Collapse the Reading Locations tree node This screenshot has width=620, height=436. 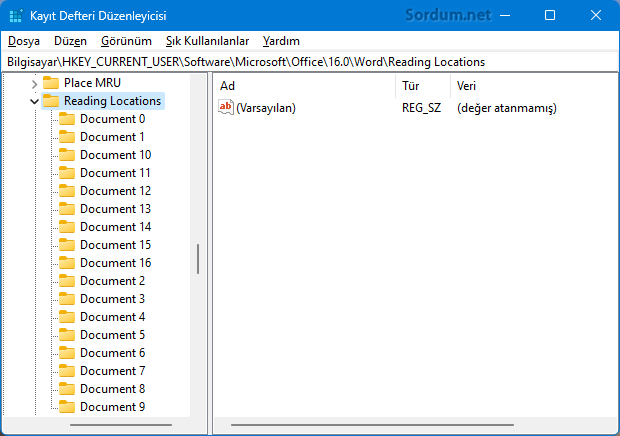pos(35,101)
